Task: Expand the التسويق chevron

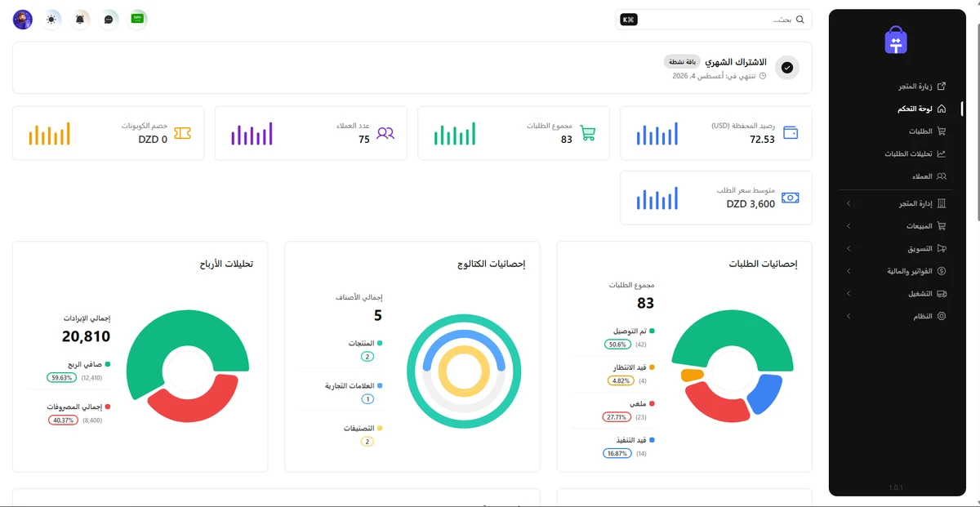Action: point(848,248)
